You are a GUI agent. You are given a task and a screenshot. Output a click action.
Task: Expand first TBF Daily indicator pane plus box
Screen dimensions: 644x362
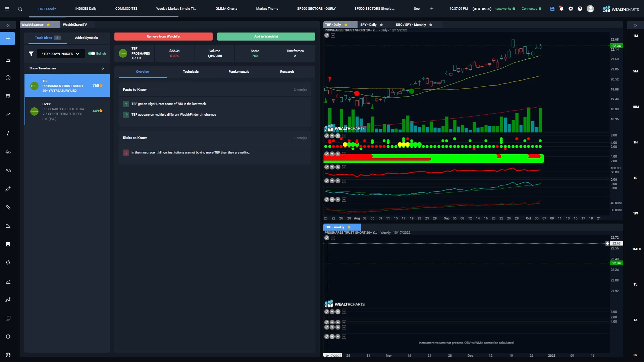pyautogui.click(x=344, y=136)
